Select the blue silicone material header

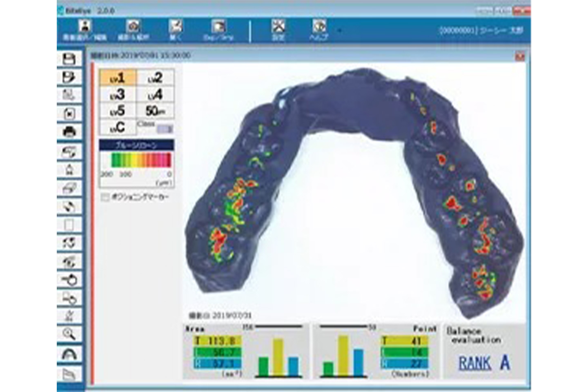pyautogui.click(x=137, y=145)
